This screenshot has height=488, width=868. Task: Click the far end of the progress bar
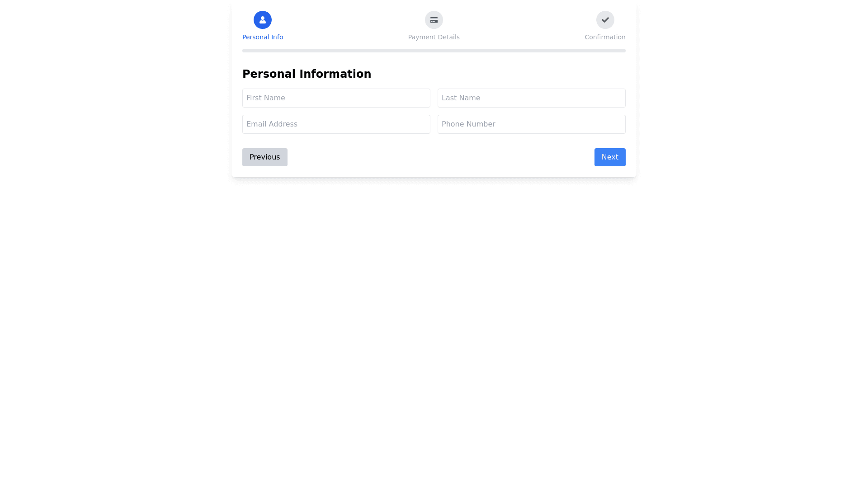(623, 51)
